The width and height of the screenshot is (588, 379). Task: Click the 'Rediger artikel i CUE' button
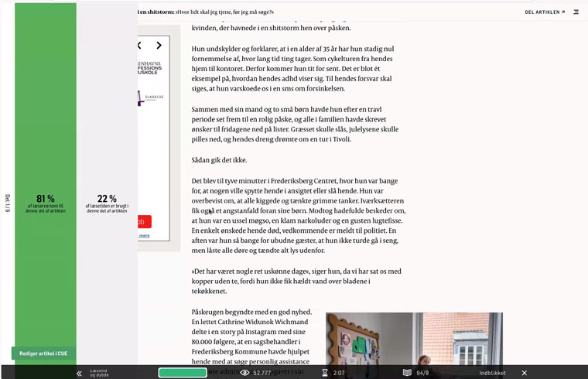click(43, 353)
